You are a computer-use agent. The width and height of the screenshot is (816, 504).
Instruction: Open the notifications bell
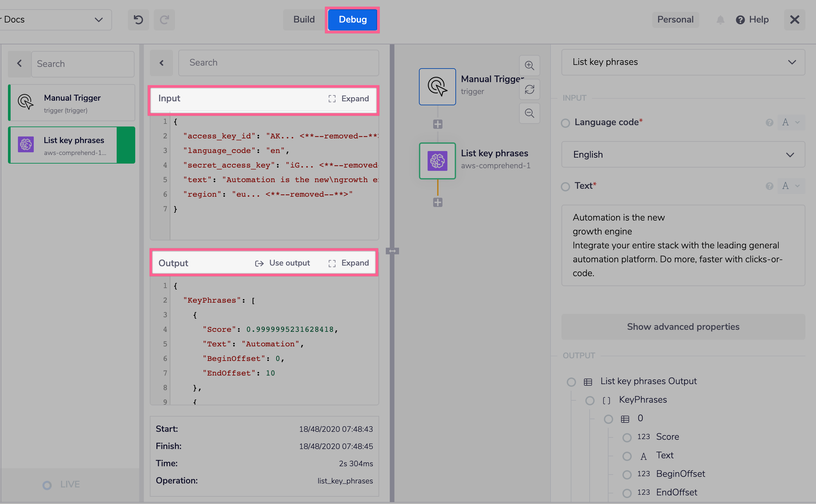pos(720,20)
